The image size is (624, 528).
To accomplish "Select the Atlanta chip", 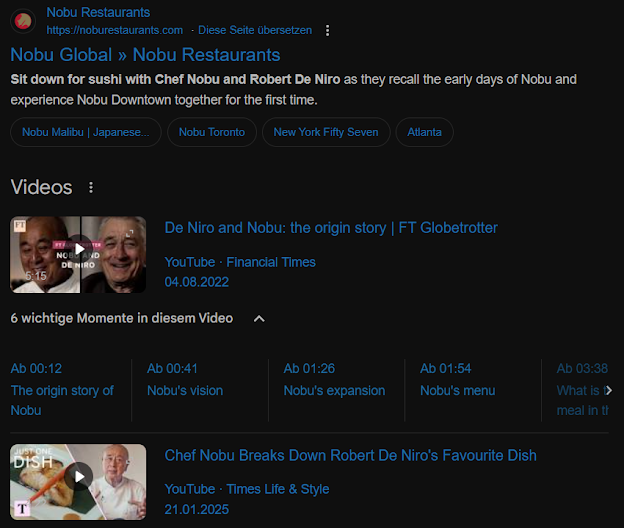I will (424, 132).
